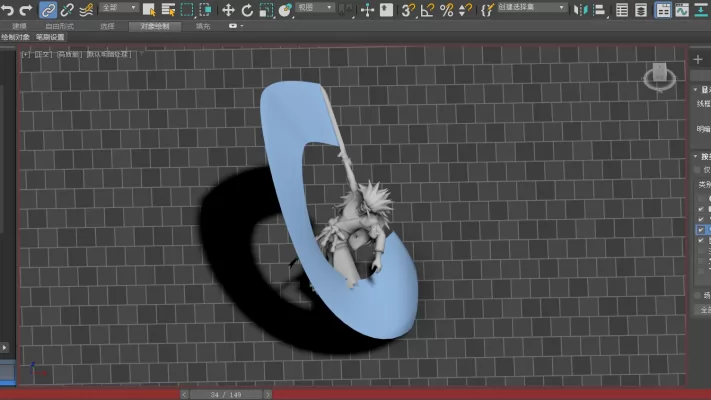Click the 笔刷设置 panel button
The height and width of the screenshot is (400, 711).
coord(50,37)
